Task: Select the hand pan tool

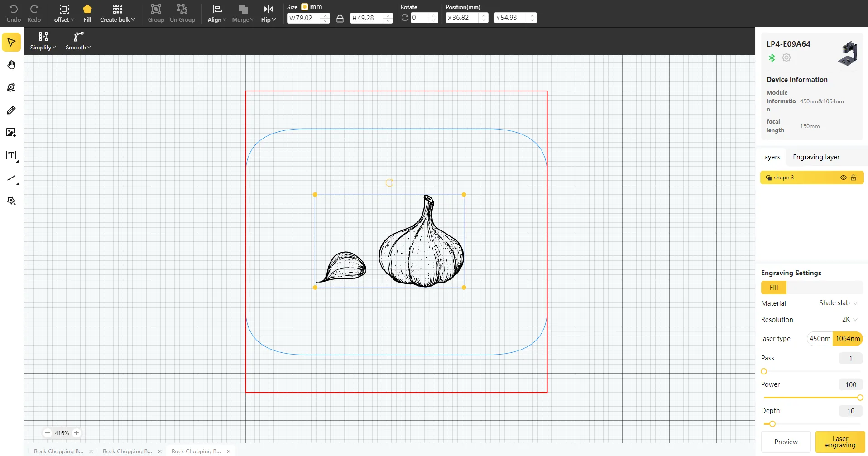Action: click(11, 65)
